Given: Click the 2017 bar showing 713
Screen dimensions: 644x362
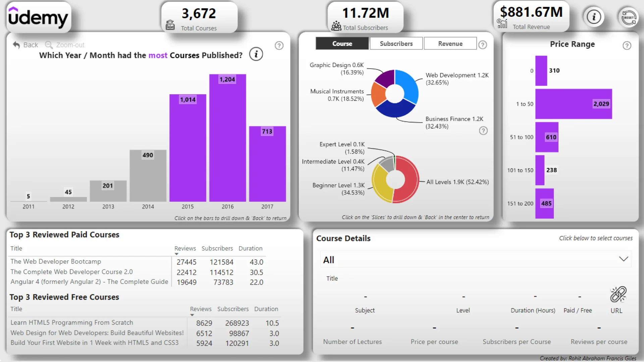Looking at the screenshot, I should pyautogui.click(x=267, y=164).
